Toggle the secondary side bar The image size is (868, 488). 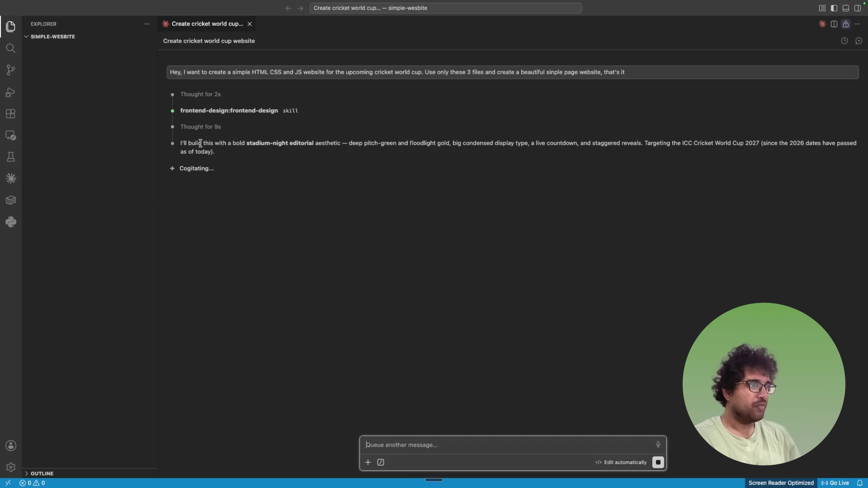[x=858, y=8]
